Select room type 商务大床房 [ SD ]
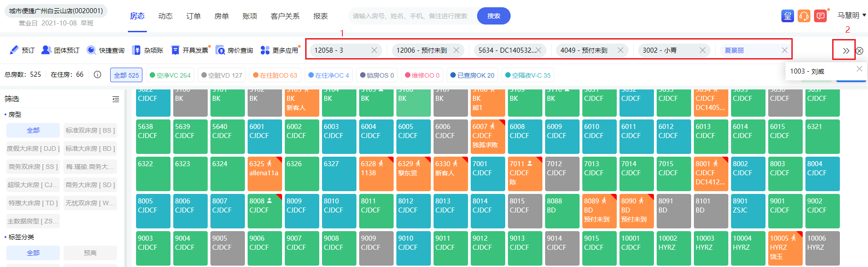Viewport: 868px width, 267px height. pyautogui.click(x=90, y=185)
